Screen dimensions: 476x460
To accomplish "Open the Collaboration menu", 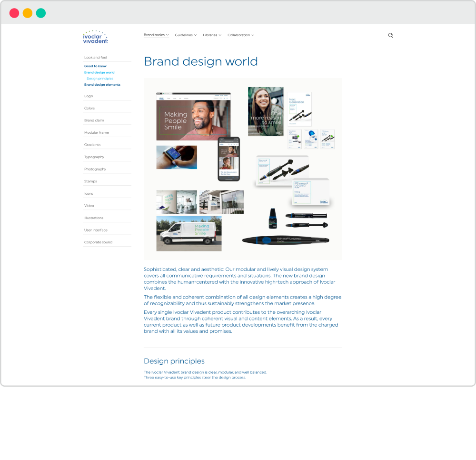I will [241, 35].
